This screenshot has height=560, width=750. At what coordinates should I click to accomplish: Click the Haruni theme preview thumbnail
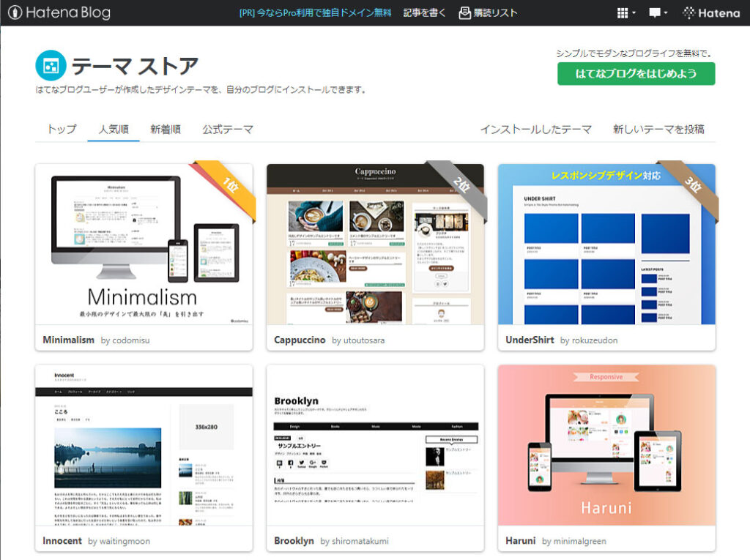click(607, 445)
